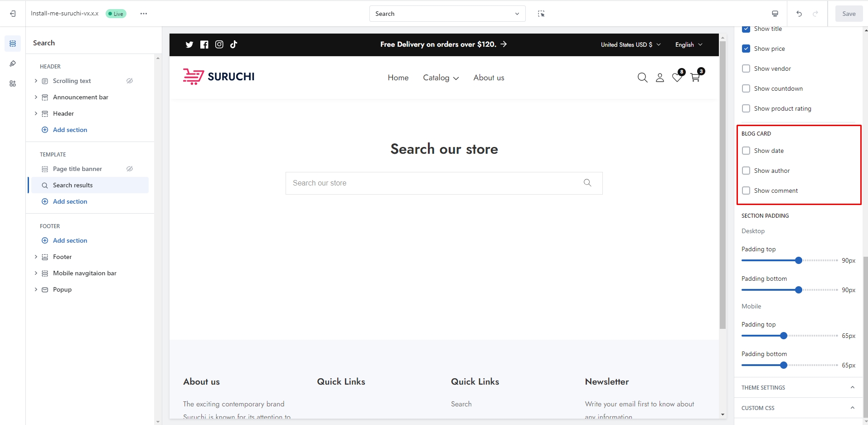Open the theme settings brush icon
The height and width of the screenshot is (425, 868).
tap(13, 64)
